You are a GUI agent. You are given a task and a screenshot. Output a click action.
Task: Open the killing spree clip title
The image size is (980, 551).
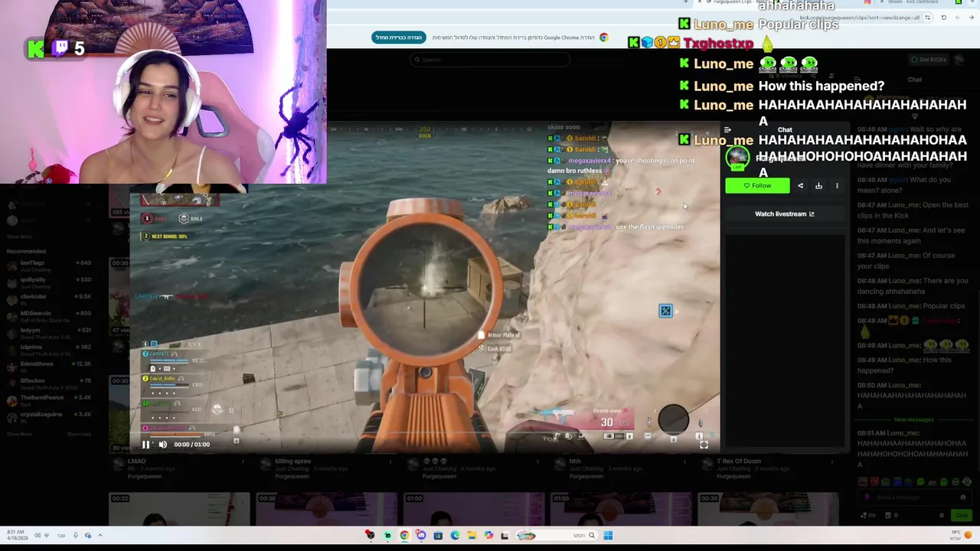[x=292, y=461]
